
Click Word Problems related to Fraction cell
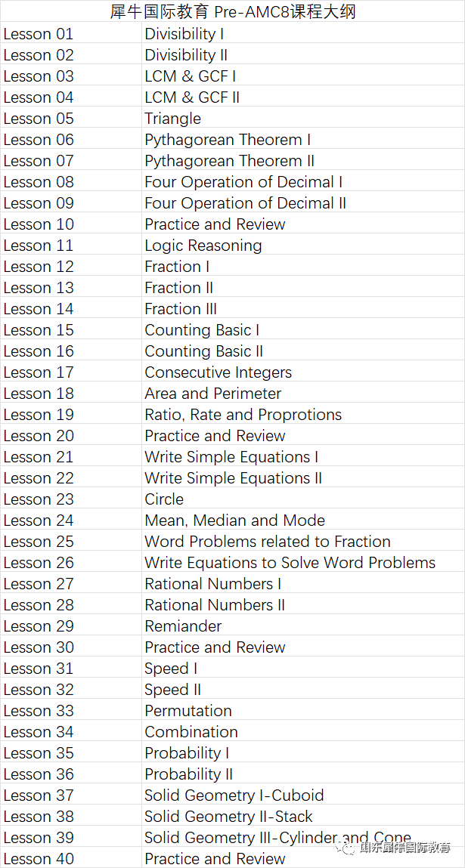[303, 541]
